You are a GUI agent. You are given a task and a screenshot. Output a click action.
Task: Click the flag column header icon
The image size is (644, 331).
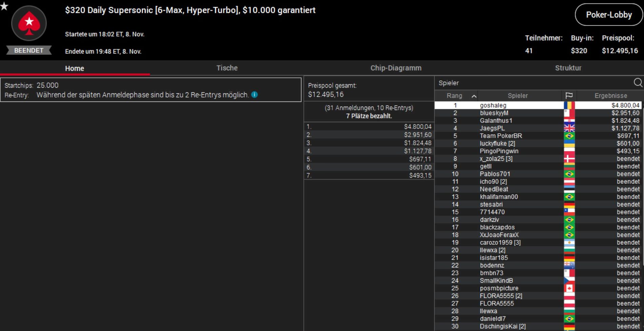569,96
